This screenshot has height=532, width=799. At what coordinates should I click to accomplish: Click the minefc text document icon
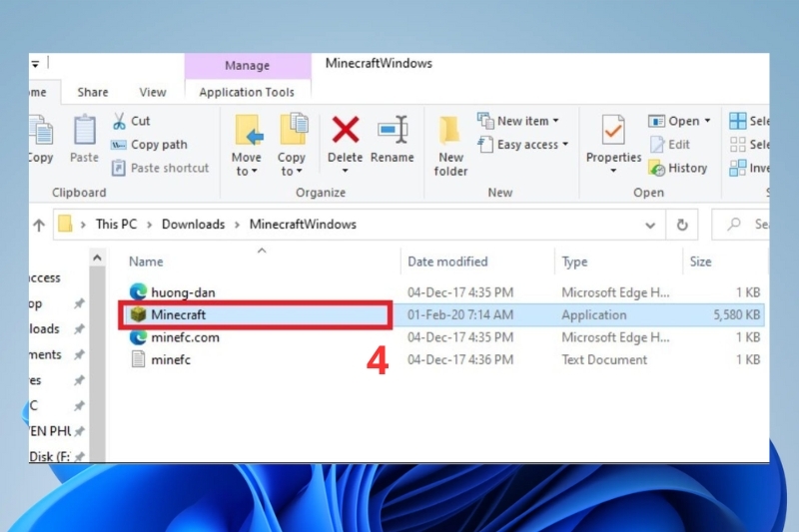click(x=138, y=359)
